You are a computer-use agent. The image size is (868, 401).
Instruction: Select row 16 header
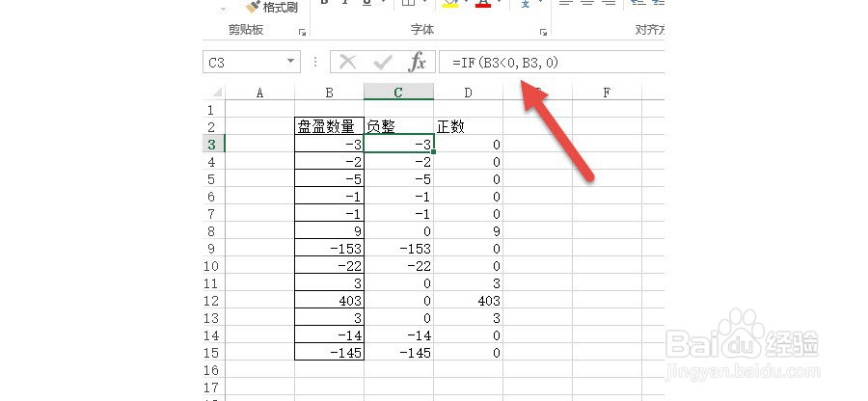click(214, 370)
